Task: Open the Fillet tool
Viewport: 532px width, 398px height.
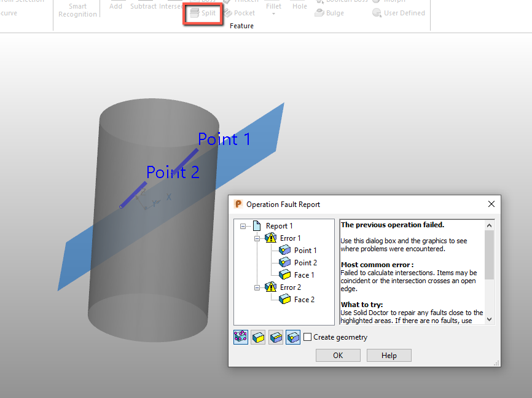Action: coord(273,6)
